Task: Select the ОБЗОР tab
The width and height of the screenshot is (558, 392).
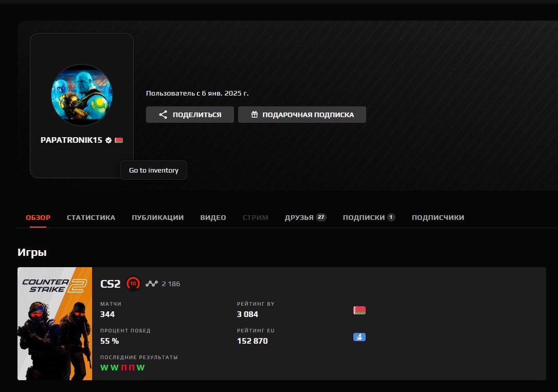Action: click(x=37, y=217)
